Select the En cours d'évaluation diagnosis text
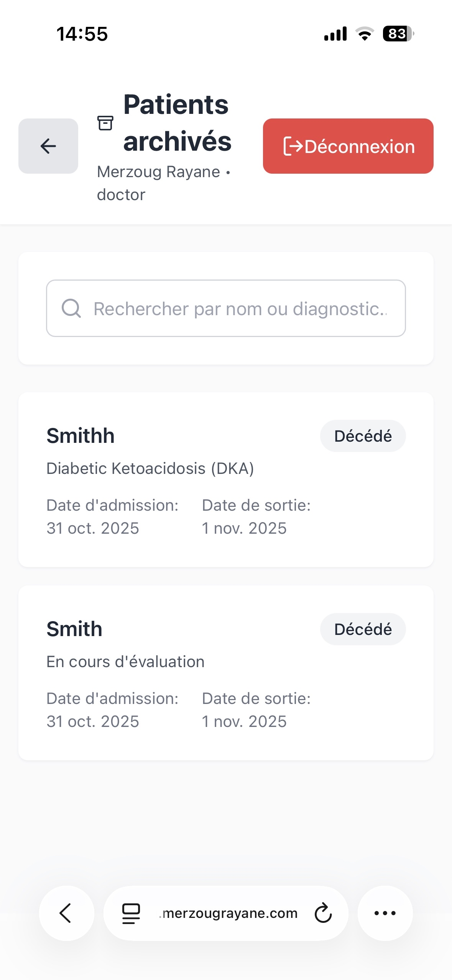The height and width of the screenshot is (980, 452). (125, 662)
